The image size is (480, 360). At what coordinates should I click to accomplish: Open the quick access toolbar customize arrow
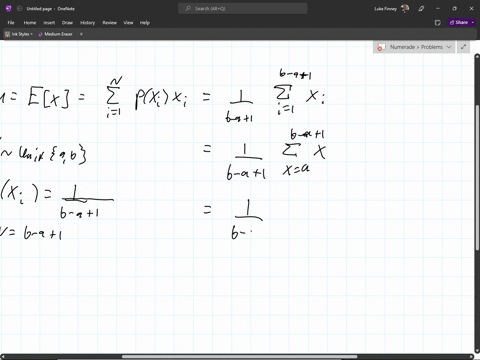(x=81, y=34)
